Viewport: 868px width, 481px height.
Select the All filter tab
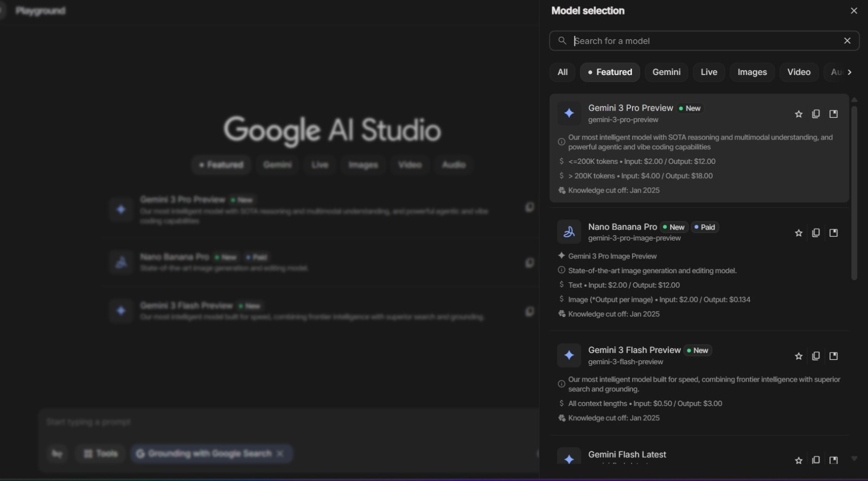(x=563, y=72)
